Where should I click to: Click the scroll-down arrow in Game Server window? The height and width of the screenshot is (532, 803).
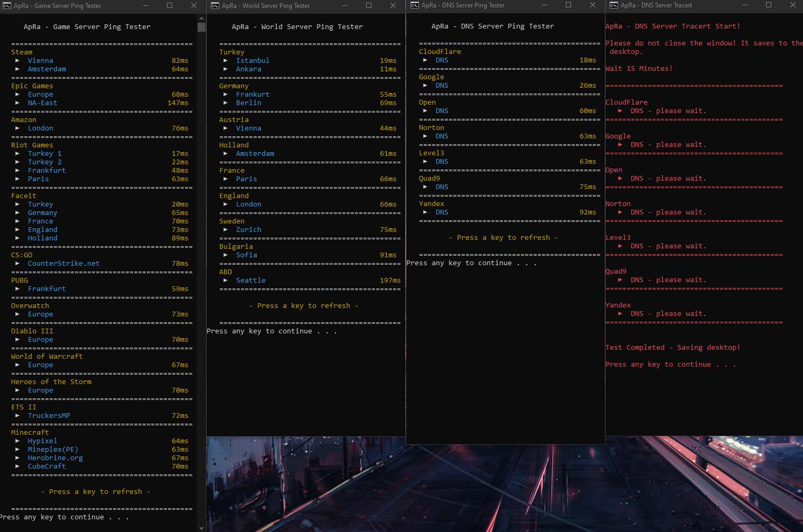[x=201, y=528]
